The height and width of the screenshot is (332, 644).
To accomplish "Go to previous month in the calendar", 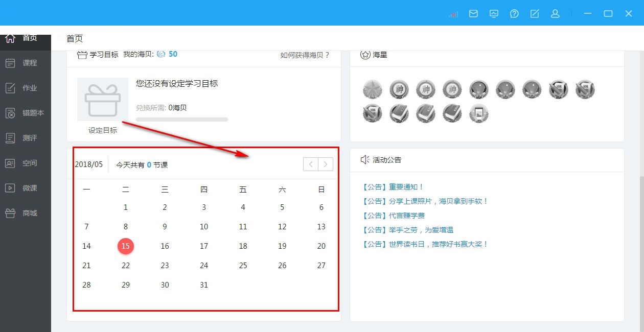I will (311, 164).
